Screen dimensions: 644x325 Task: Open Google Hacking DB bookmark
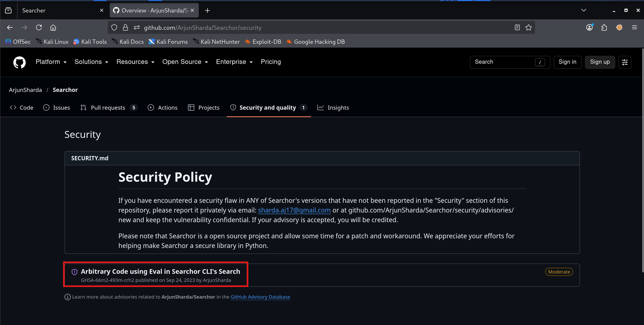tap(316, 42)
